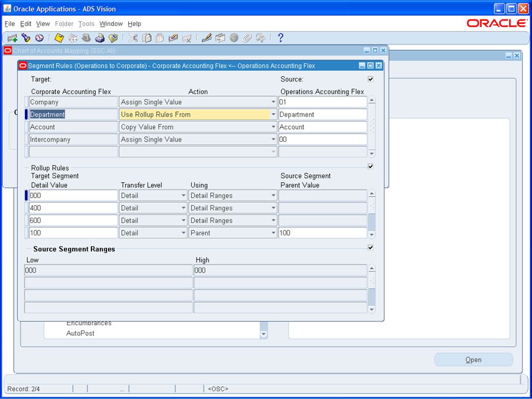
Task: Click the Oracle icon in Chart of Accounts Mapping title
Action: pyautogui.click(x=8, y=50)
